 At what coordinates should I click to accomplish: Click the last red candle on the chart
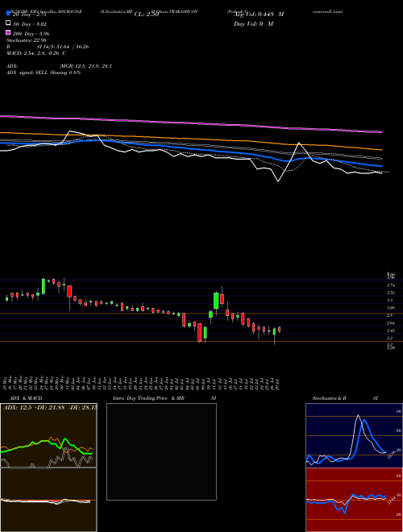(x=279, y=329)
